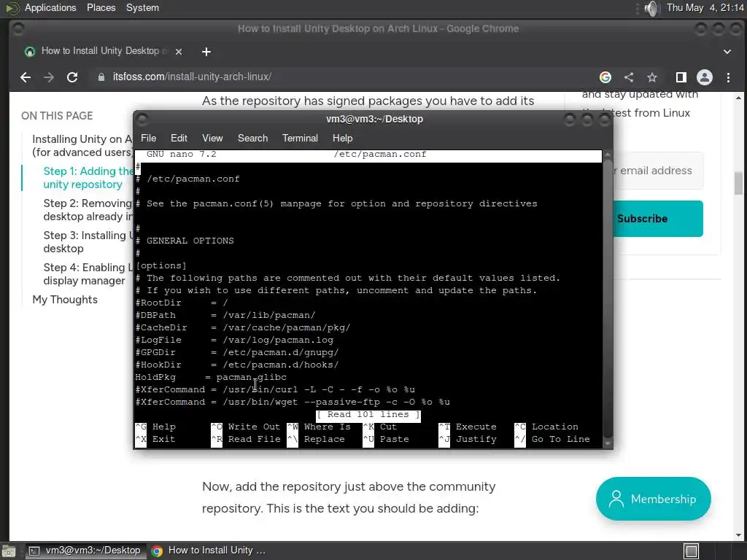The width and height of the screenshot is (747, 560).
Task: Click the Go To Line shortcut label
Action: 561,439
